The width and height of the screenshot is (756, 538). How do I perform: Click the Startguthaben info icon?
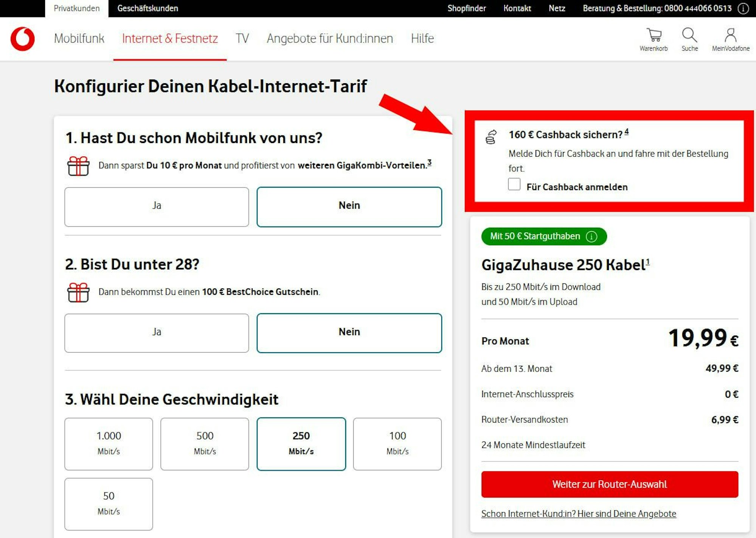point(591,236)
